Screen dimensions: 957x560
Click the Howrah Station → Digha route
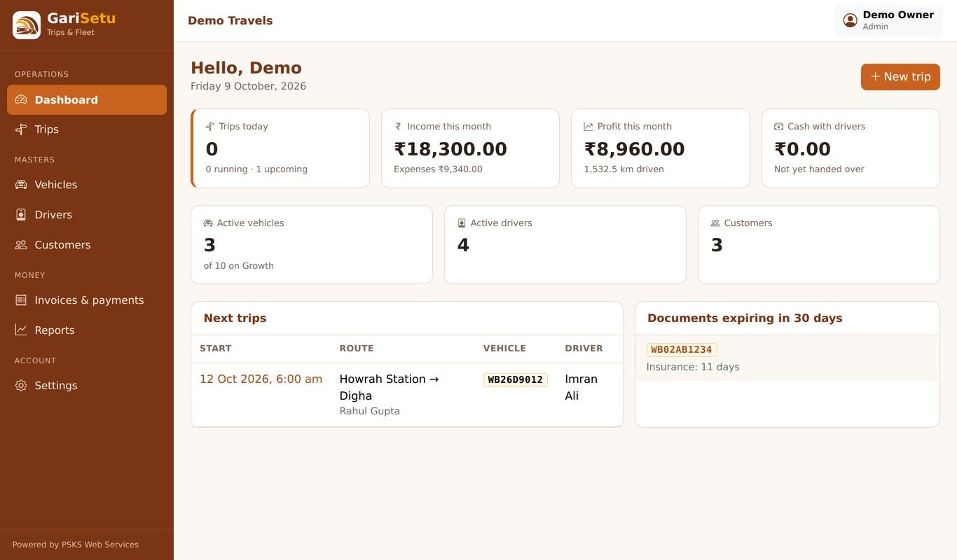point(389,387)
